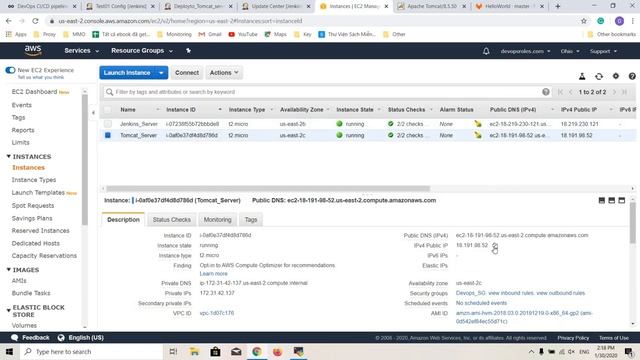This screenshot has height=360, width=640.
Task: Open the vpc-1d07c176 VPC link
Action: coord(217,313)
